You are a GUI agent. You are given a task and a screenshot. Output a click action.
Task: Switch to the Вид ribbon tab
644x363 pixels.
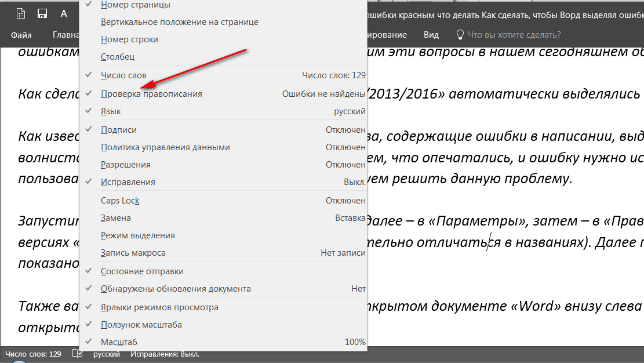pyautogui.click(x=431, y=35)
